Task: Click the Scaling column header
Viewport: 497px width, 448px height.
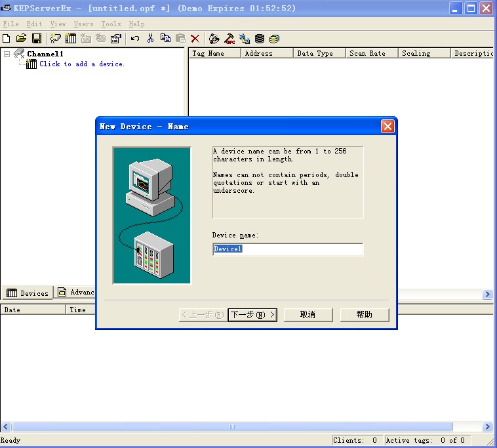Action: click(424, 53)
